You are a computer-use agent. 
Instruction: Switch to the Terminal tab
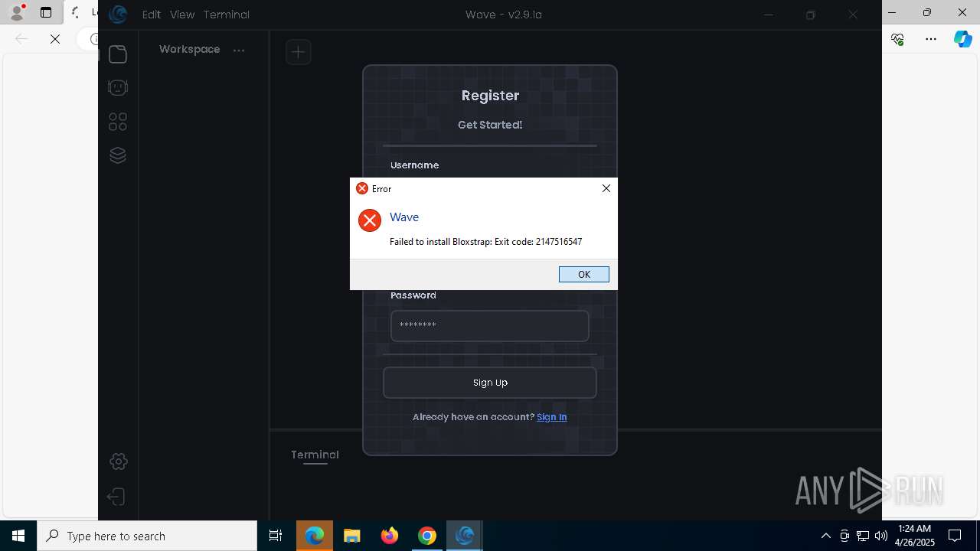coord(315,455)
